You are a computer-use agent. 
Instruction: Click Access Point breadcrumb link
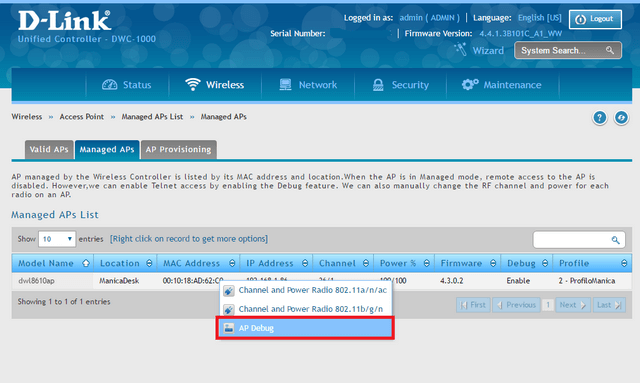coord(82,117)
